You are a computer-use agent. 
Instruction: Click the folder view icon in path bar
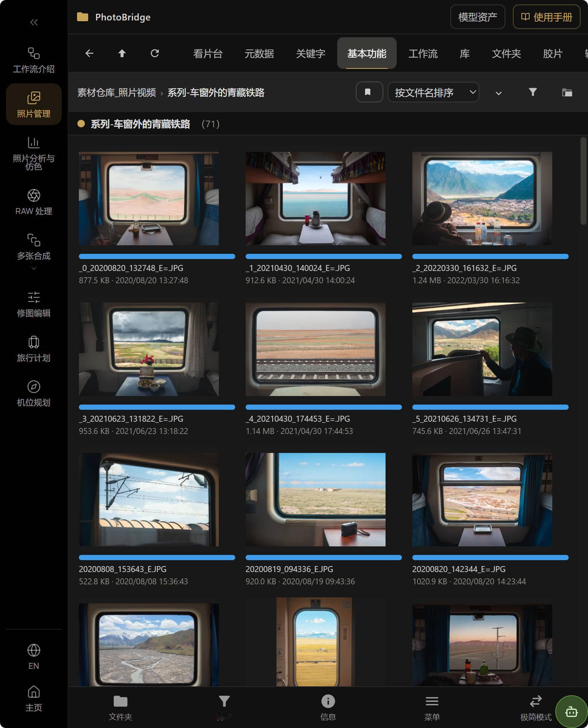click(x=567, y=92)
